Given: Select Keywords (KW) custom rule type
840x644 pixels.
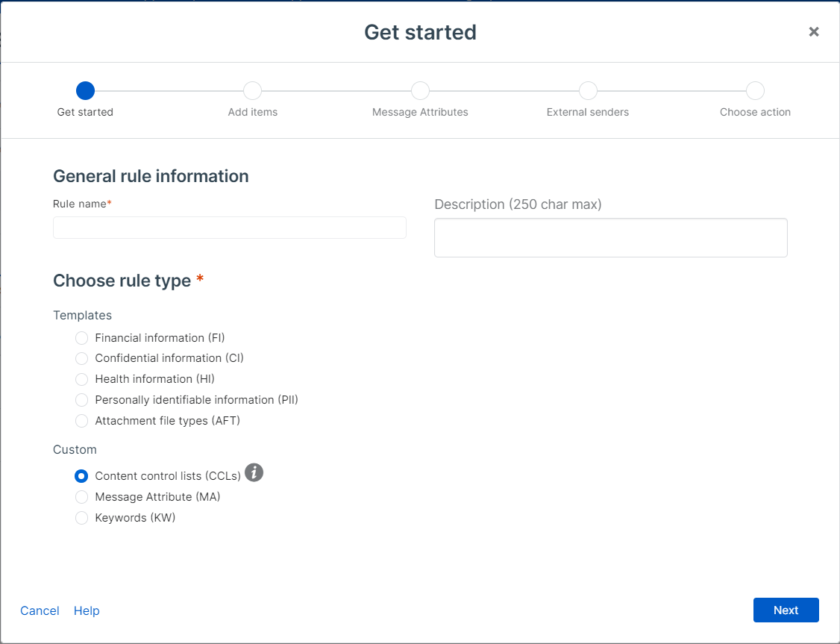Looking at the screenshot, I should (82, 518).
